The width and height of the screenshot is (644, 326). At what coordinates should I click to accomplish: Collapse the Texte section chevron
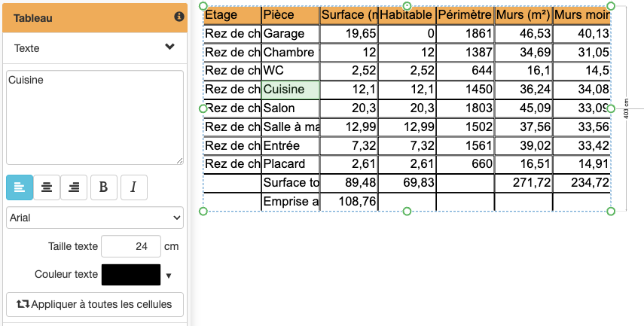[x=170, y=47]
